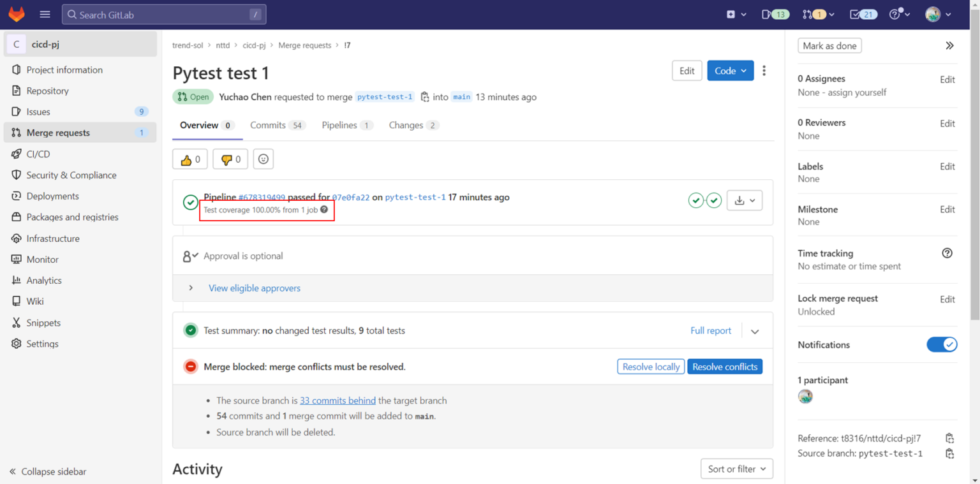Expand View eligible approvers section
The width and height of the screenshot is (980, 484).
click(x=254, y=288)
